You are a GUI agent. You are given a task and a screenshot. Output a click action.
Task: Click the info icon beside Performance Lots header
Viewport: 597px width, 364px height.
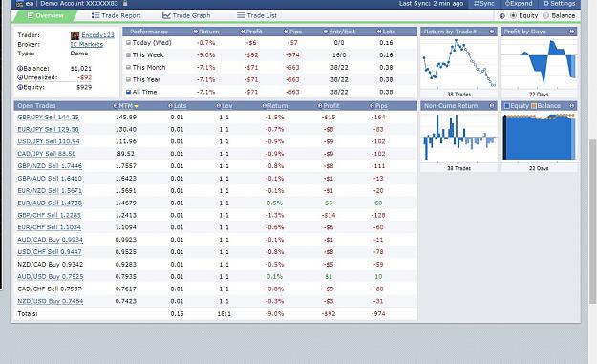coord(379,32)
